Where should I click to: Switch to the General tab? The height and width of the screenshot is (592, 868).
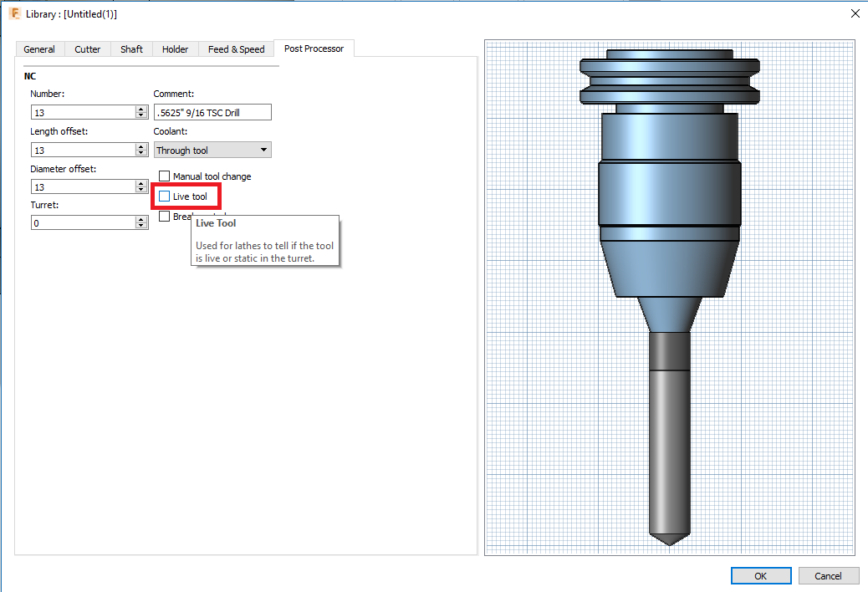tap(39, 48)
